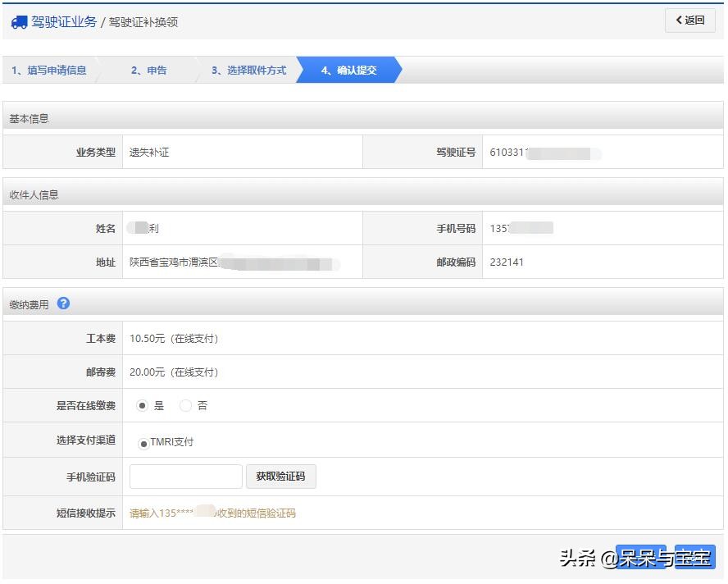Image resolution: width=728 pixels, height=584 pixels.
Task: Go back with the 返回 button
Action: (x=690, y=20)
